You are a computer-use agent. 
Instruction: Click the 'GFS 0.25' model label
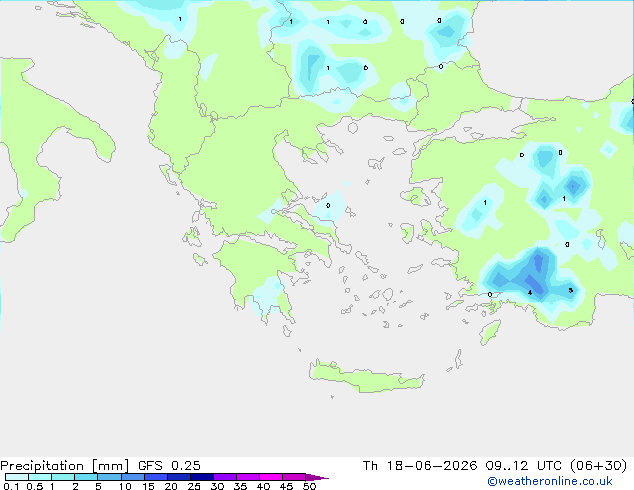click(x=169, y=465)
